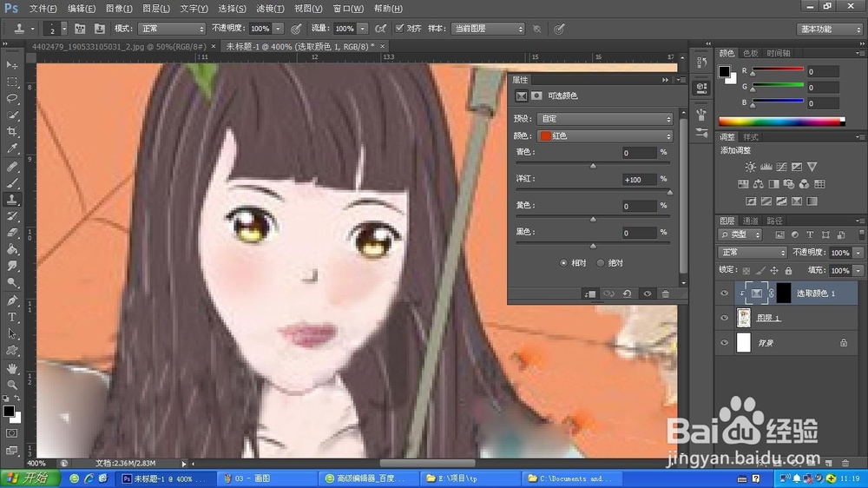Toggle Quick Mask mode icon
The width and height of the screenshot is (868, 488).
click(x=11, y=433)
